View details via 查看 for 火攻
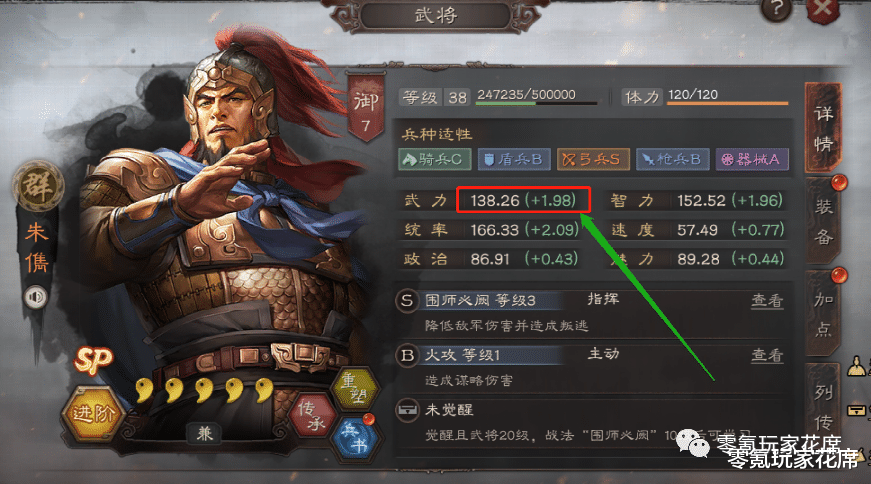Viewport: 871px width, 484px height. [x=767, y=355]
